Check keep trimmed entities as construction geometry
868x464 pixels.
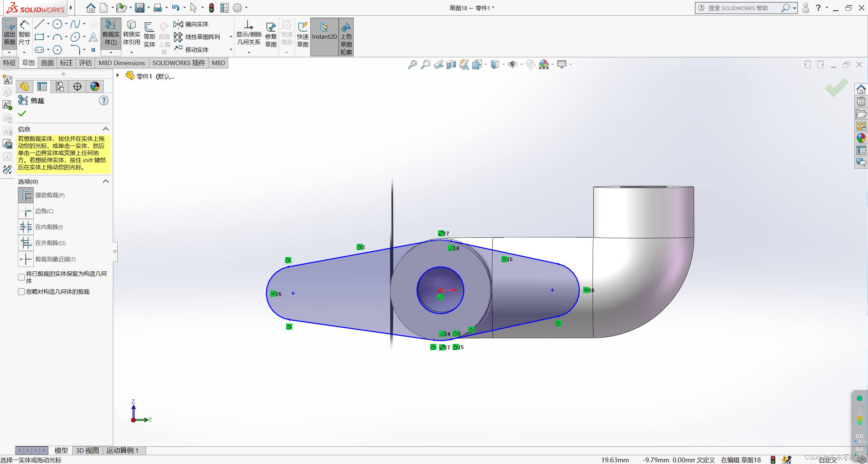[x=21, y=277]
